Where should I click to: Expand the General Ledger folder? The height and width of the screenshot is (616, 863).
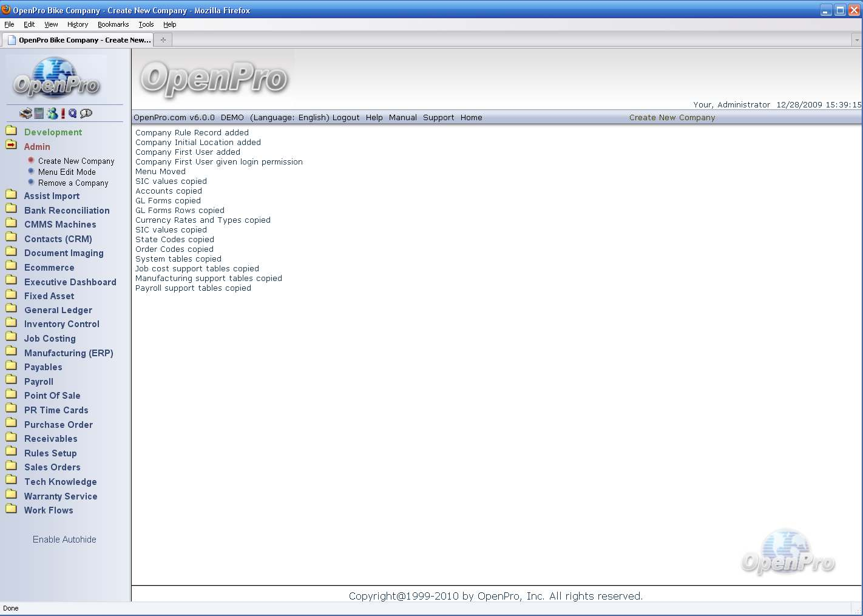58,310
